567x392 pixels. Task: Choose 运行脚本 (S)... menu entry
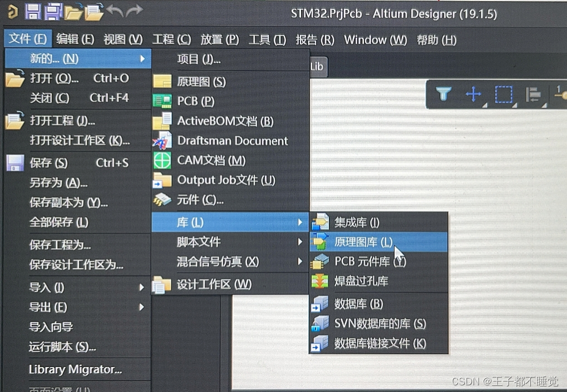click(x=77, y=347)
